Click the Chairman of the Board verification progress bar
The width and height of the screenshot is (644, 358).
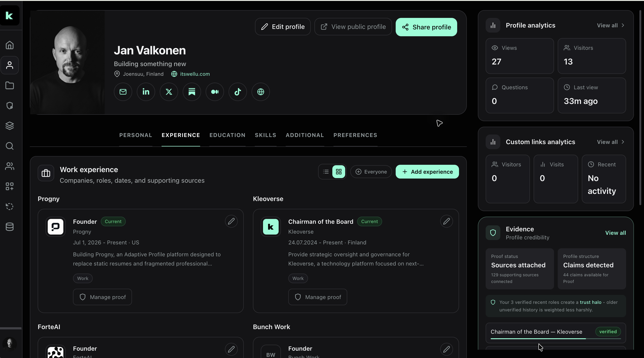click(x=556, y=339)
